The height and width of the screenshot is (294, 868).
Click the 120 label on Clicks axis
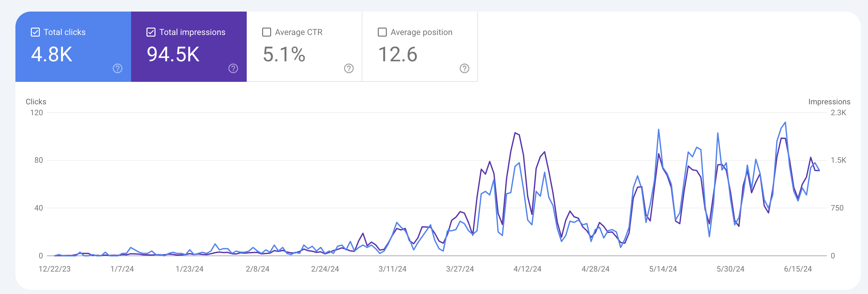point(36,113)
